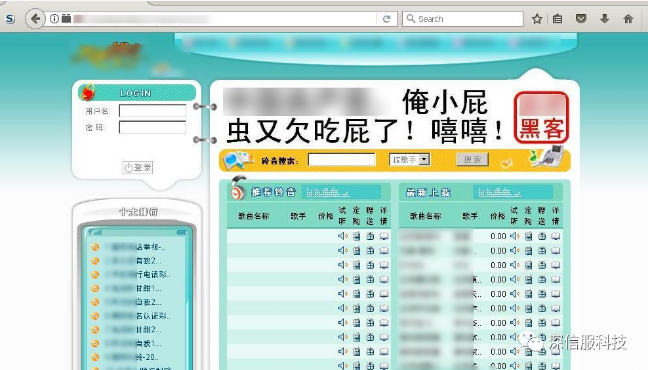Focus the 铃音搜索 ringtone search box

(342, 160)
